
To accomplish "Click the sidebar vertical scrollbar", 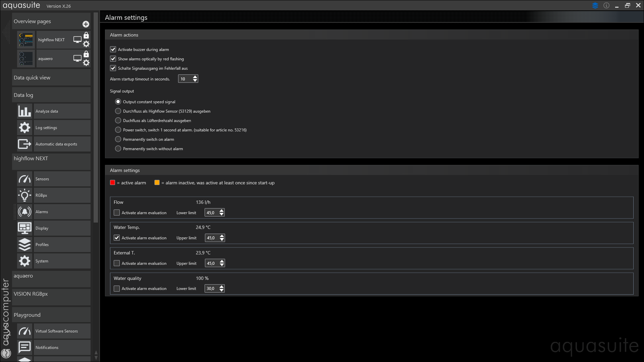I will [96, 117].
